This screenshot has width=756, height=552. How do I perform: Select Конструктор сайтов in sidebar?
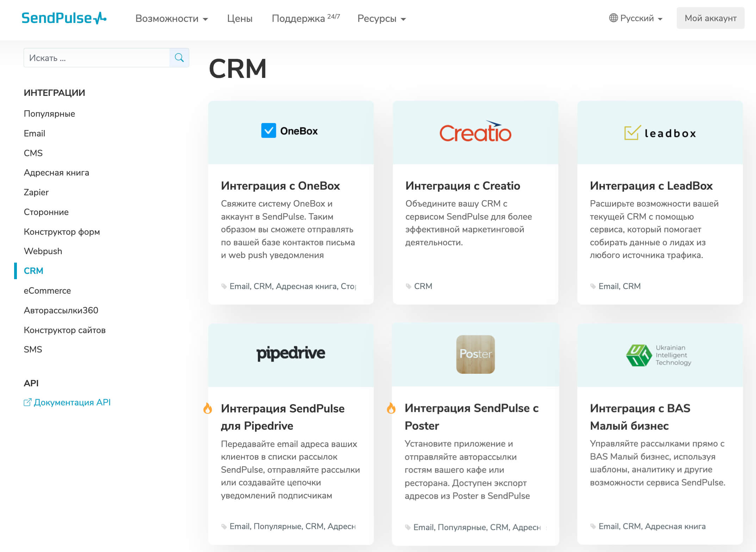click(x=64, y=330)
